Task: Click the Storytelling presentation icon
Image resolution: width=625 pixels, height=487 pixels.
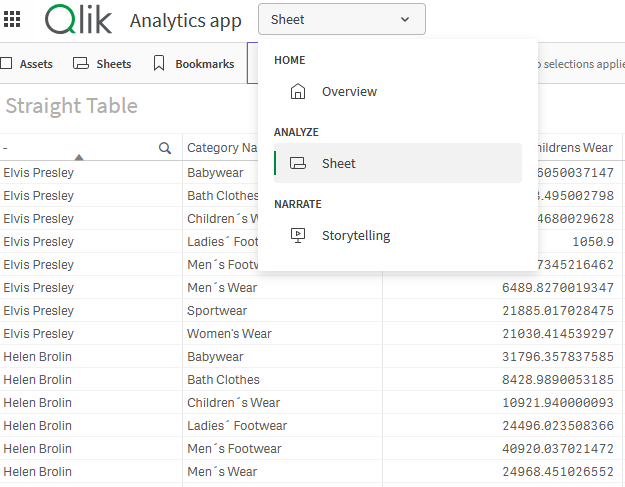Action: [298, 235]
